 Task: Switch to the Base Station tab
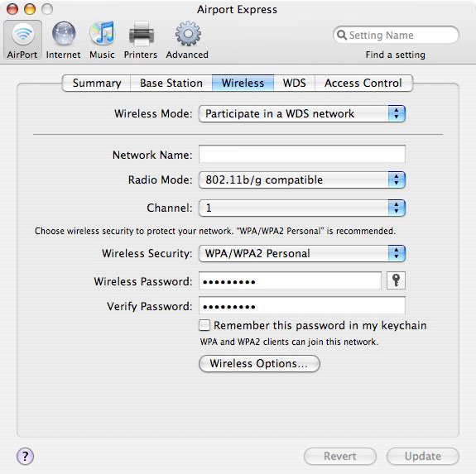point(171,83)
